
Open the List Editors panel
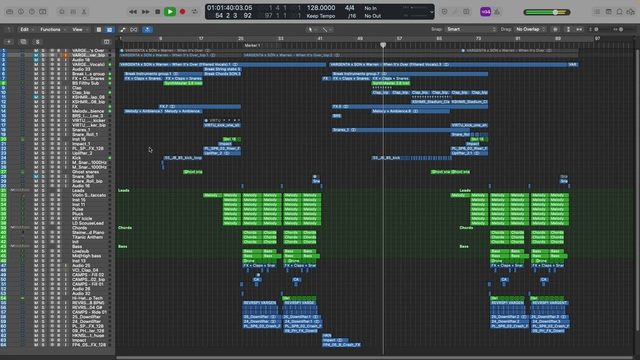coord(597,12)
